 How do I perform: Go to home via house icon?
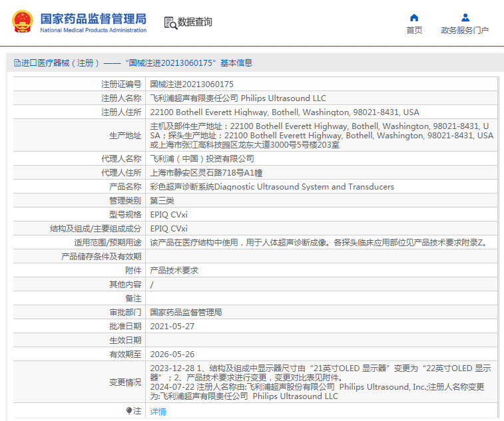tap(414, 18)
